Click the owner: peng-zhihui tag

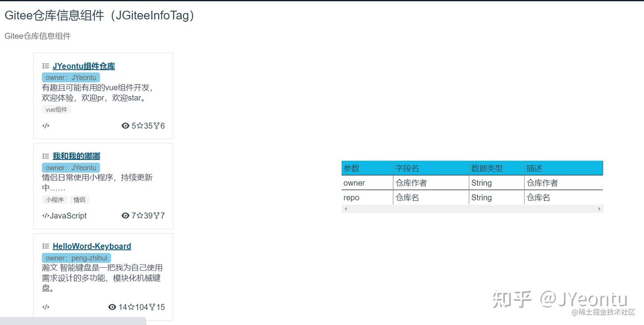pyautogui.click(x=76, y=257)
